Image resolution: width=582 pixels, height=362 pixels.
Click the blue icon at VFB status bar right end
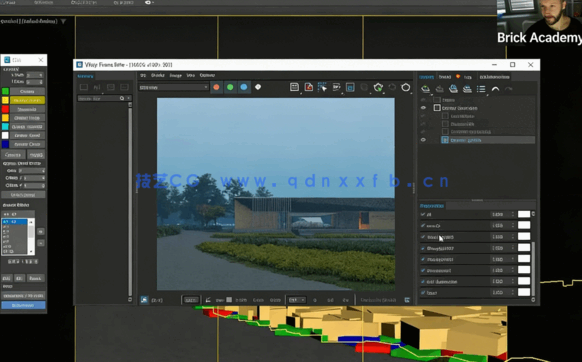click(x=407, y=300)
